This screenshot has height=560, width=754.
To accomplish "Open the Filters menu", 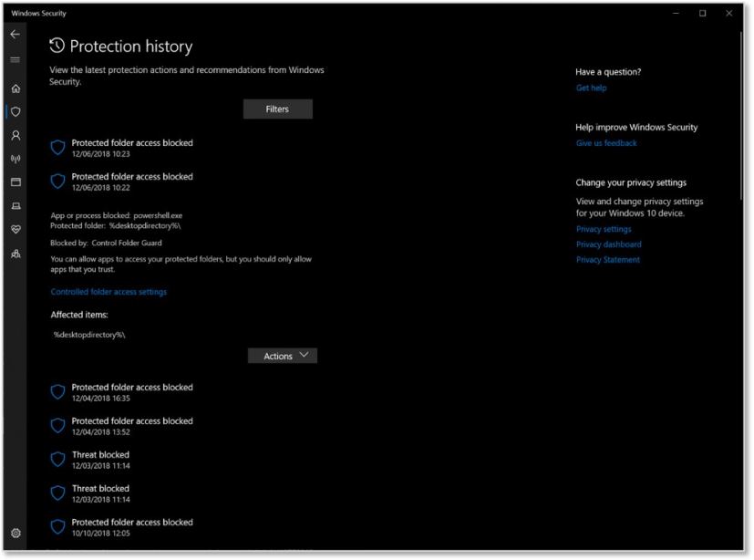I will [277, 109].
